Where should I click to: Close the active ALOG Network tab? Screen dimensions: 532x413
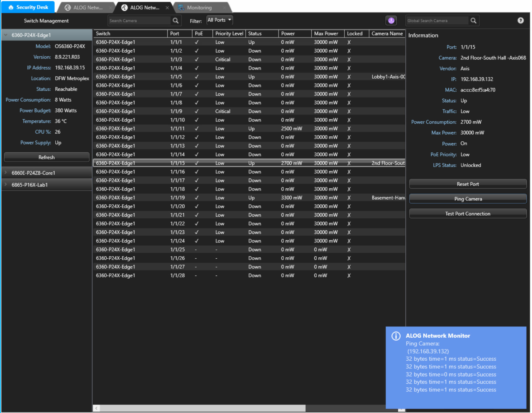click(x=167, y=8)
